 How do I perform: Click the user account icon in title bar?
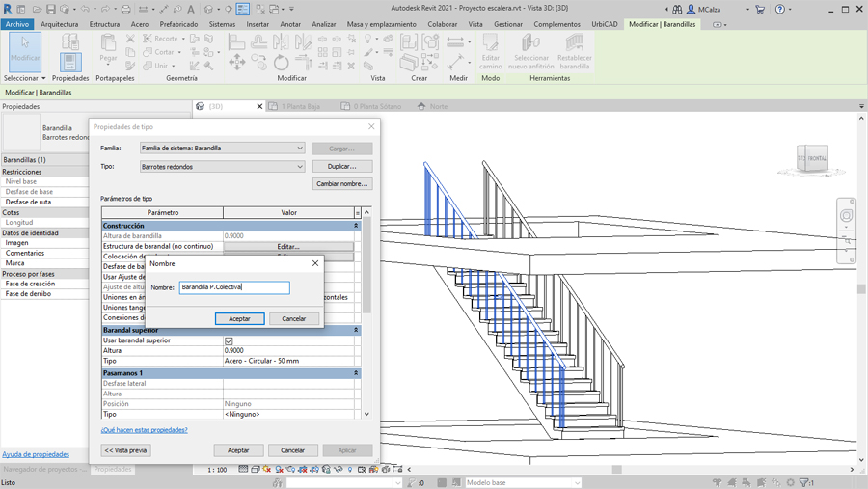pyautogui.click(x=692, y=10)
